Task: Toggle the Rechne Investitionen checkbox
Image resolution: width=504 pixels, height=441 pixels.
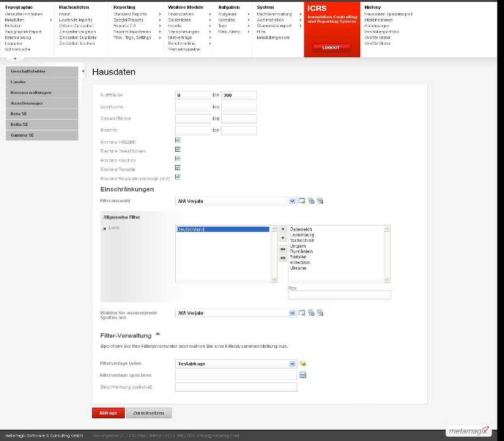Action: point(178,149)
